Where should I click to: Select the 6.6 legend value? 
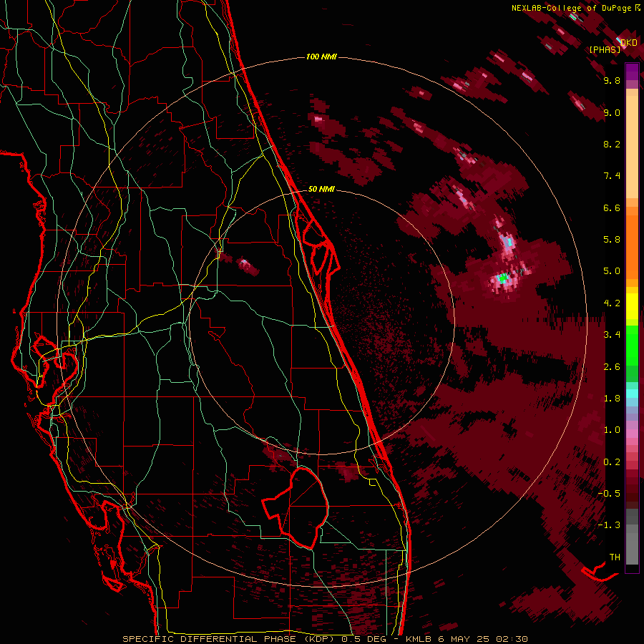(612, 208)
